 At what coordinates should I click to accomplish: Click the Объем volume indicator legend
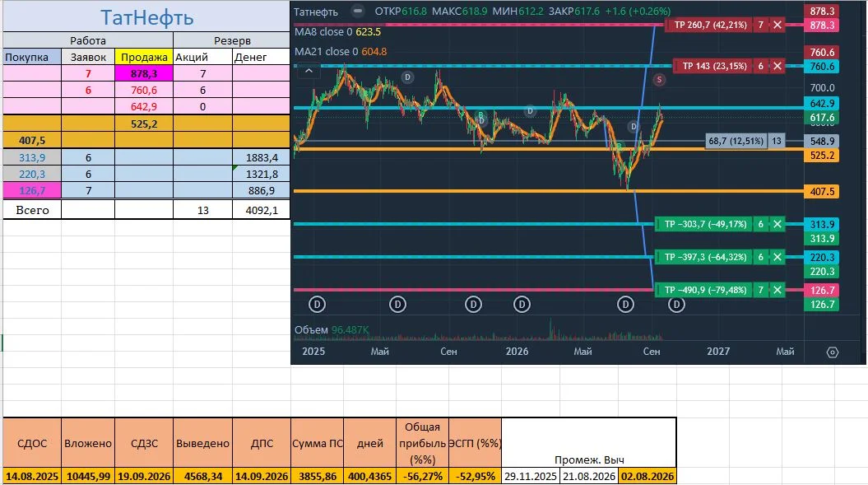pyautogui.click(x=331, y=330)
